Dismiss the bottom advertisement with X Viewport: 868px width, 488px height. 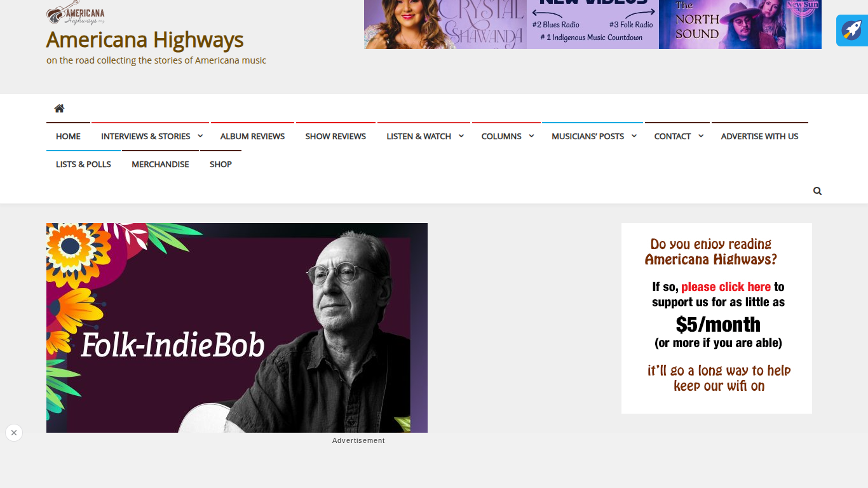(14, 433)
